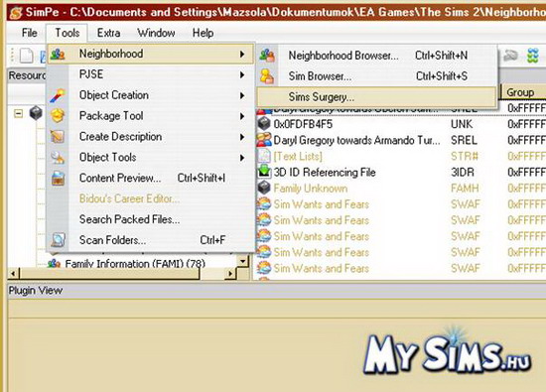Click the tree horizontal scrollbar right arrow
This screenshot has height=392, width=546.
coord(230,274)
